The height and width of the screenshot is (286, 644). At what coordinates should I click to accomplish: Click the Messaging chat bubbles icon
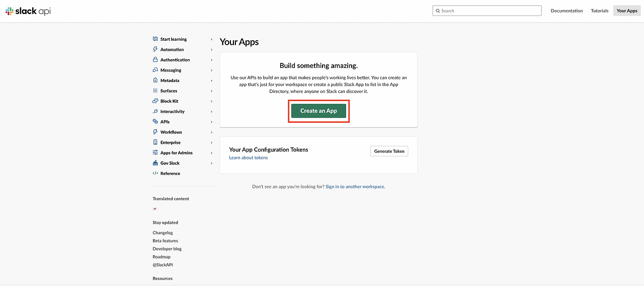155,70
